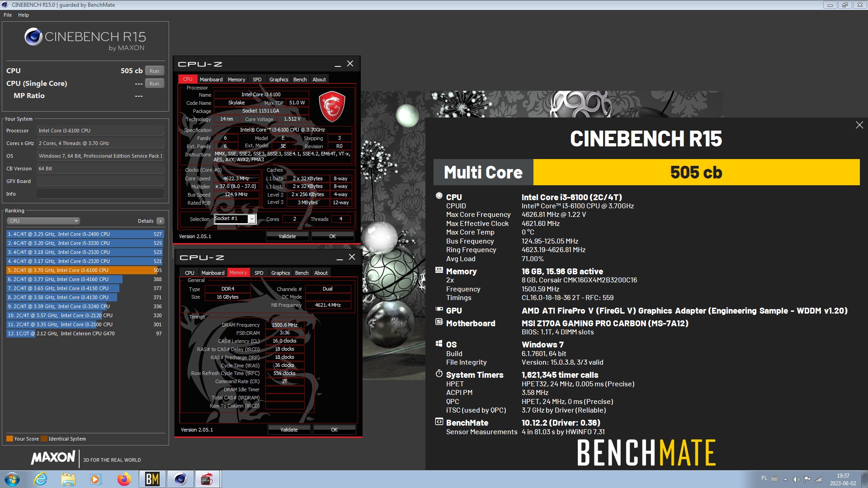Click OK in upper CPU-Z window
This screenshot has height=488, width=868.
pos(333,236)
